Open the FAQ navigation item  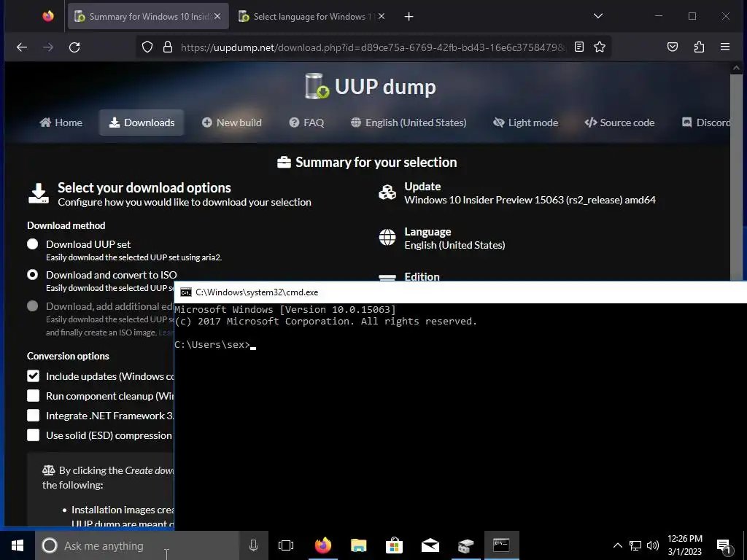(x=306, y=122)
